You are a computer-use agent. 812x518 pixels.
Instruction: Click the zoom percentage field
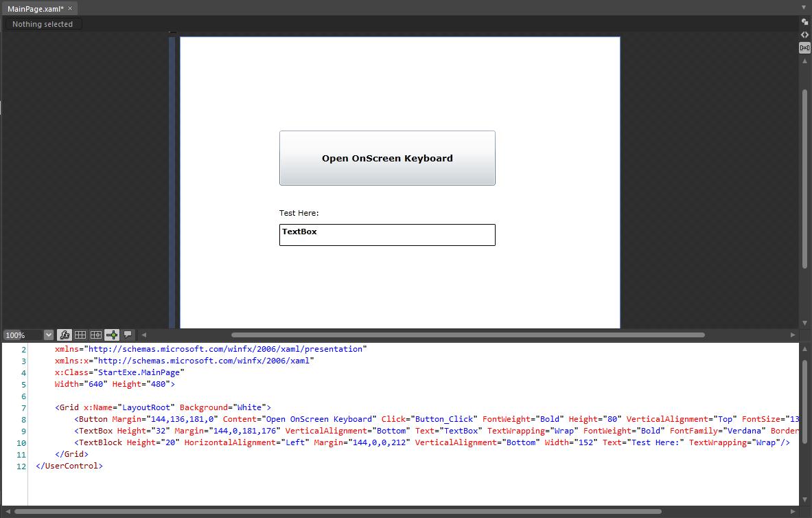[x=23, y=335]
